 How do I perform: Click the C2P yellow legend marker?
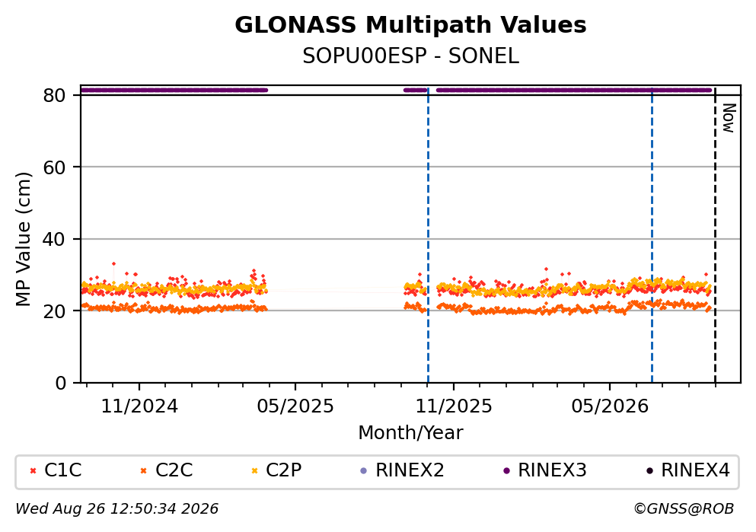coord(254,471)
